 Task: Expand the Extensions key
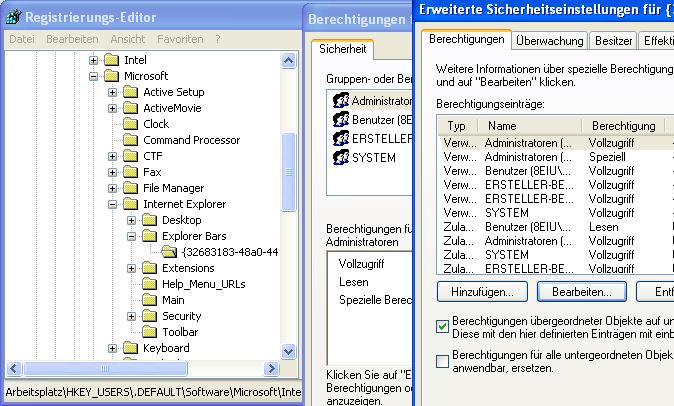pyautogui.click(x=132, y=269)
